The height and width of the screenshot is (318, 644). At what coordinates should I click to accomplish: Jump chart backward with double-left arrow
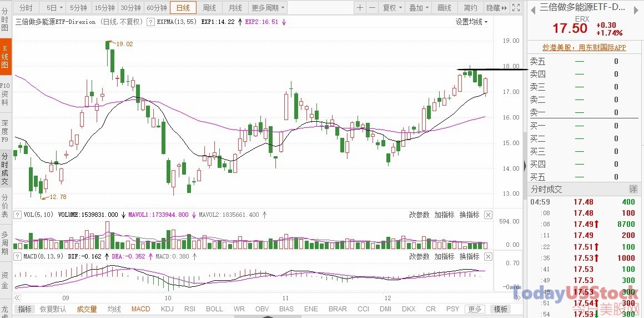click(x=17, y=297)
